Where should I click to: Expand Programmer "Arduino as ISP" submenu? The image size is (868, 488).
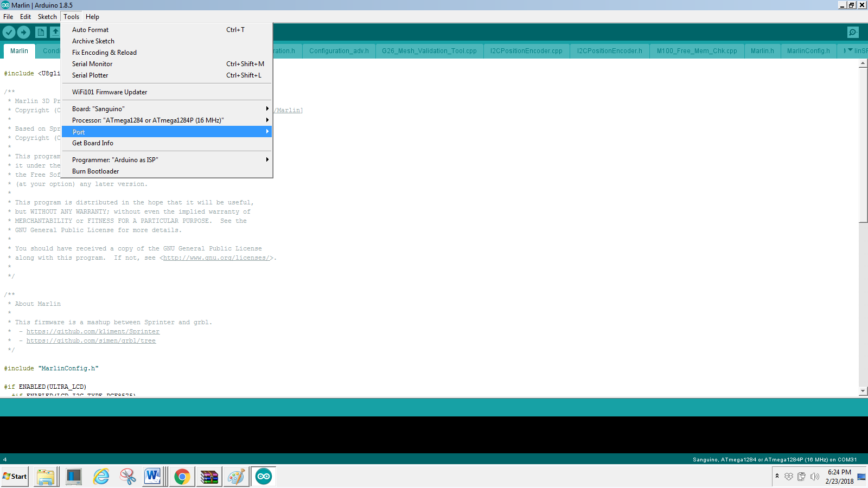[167, 160]
